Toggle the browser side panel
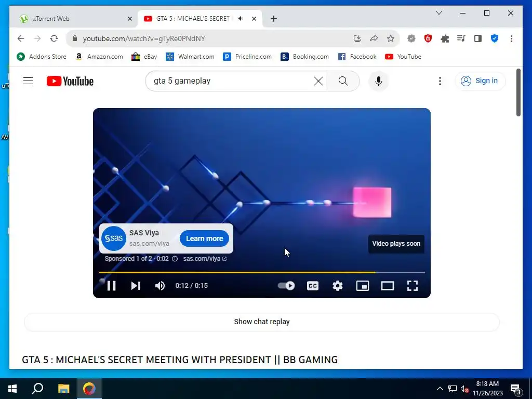 pos(478,38)
